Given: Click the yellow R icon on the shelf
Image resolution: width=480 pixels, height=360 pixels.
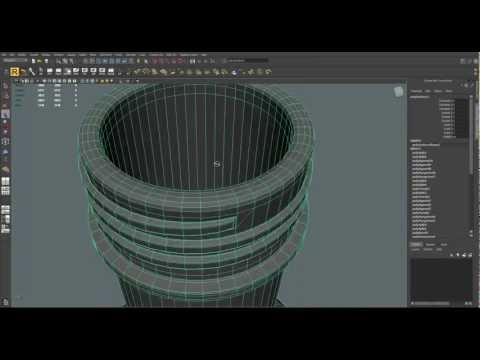Looking at the screenshot, I should click(14, 71).
